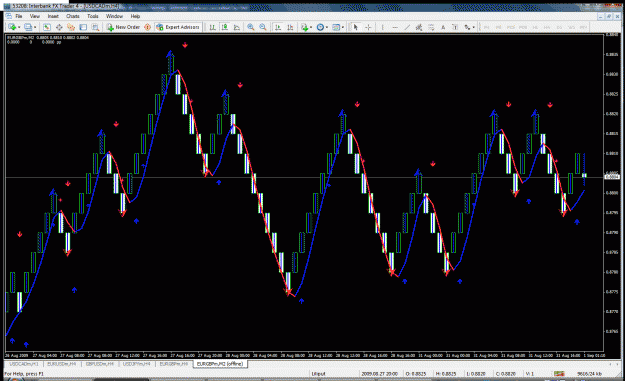Switch to bar chart icon

(x=212, y=27)
